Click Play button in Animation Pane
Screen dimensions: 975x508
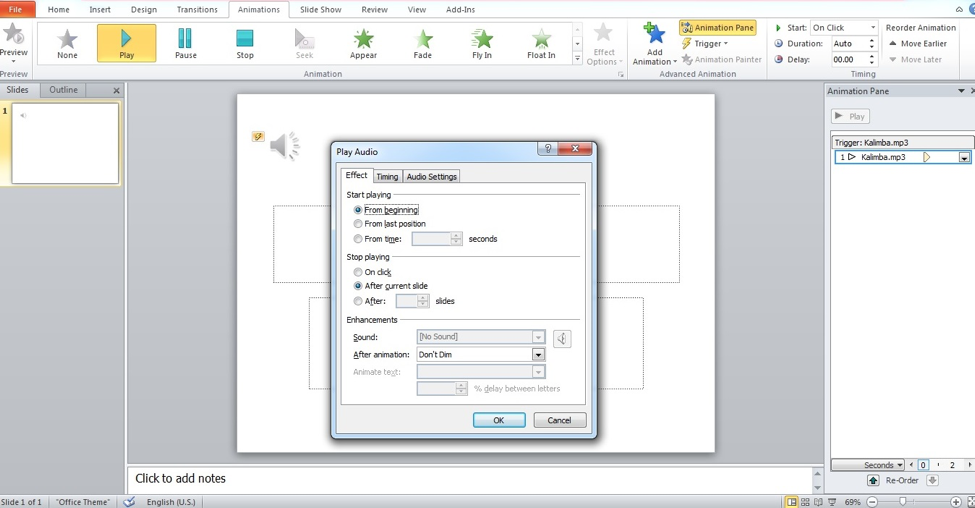tap(850, 116)
